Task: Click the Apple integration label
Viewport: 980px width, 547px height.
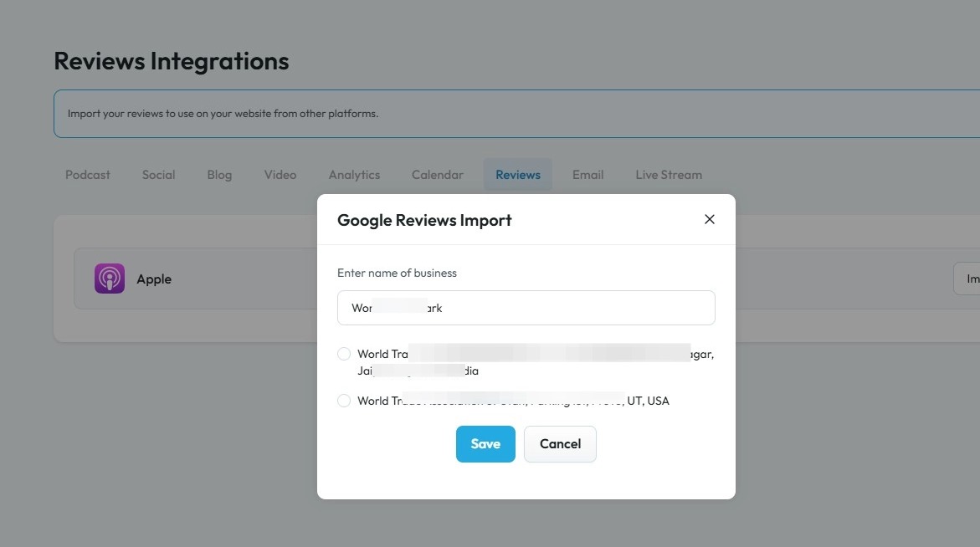Action: tap(154, 279)
